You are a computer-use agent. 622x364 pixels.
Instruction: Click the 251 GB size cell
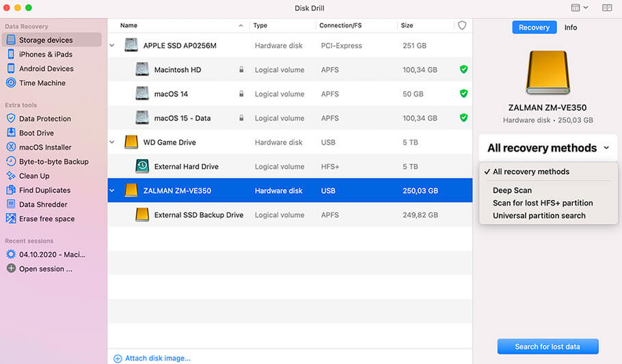[414, 46]
